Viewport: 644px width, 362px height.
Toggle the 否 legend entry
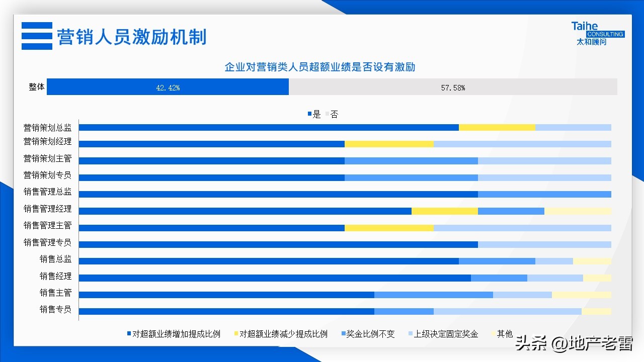pyautogui.click(x=335, y=114)
